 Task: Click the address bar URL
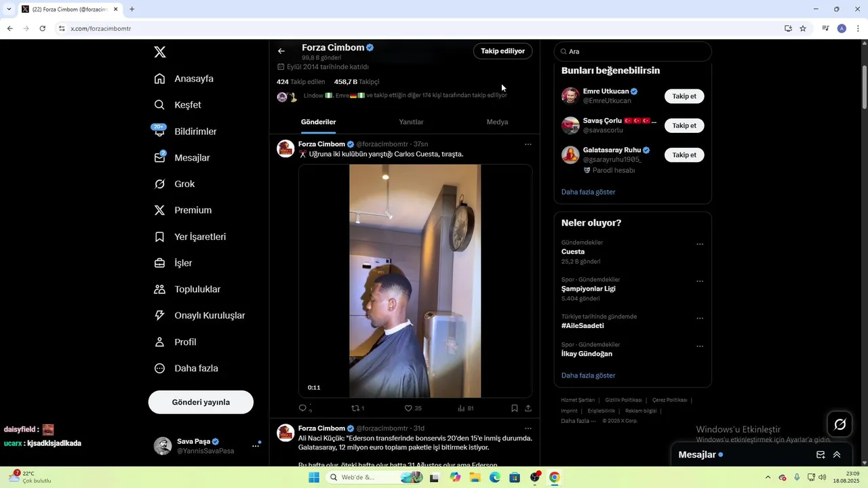[101, 28]
